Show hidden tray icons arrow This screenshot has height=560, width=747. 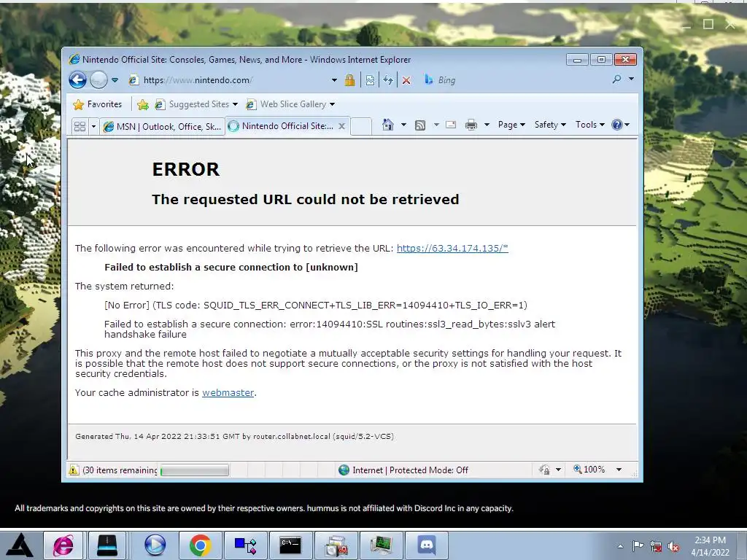(620, 546)
